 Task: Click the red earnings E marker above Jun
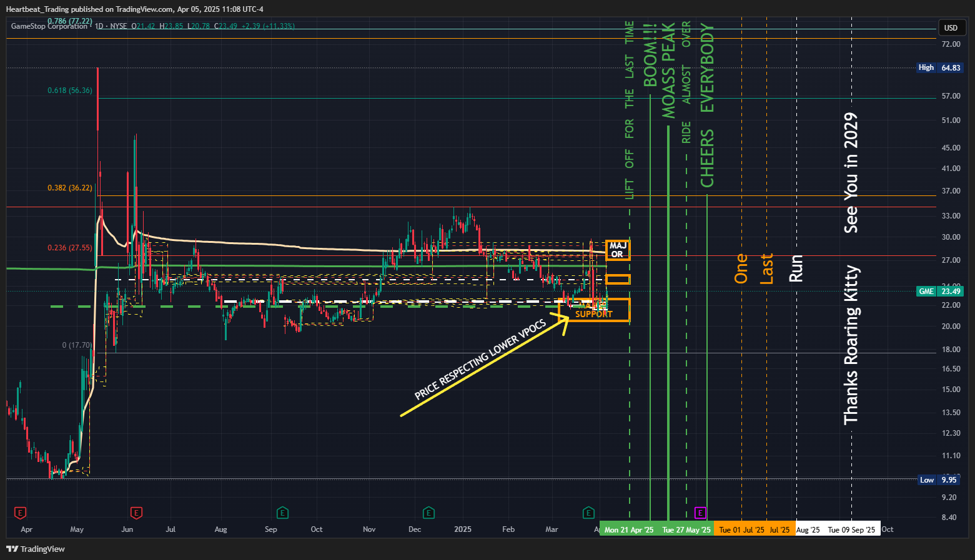136,513
